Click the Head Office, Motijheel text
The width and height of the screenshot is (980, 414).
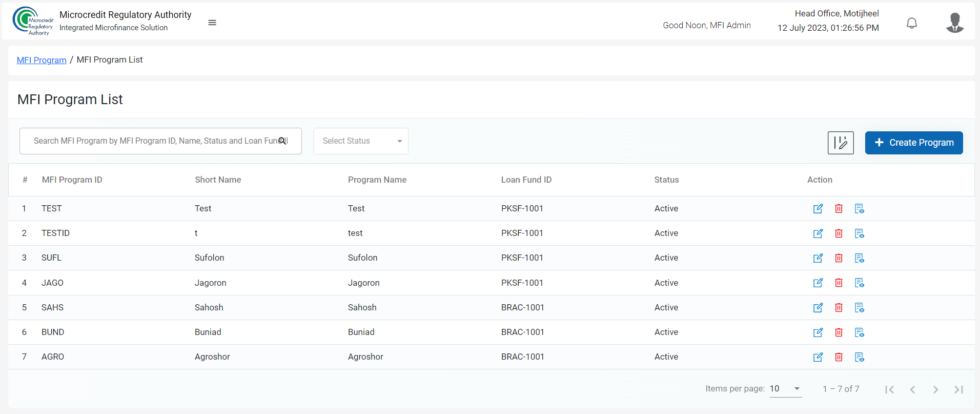pos(837,13)
